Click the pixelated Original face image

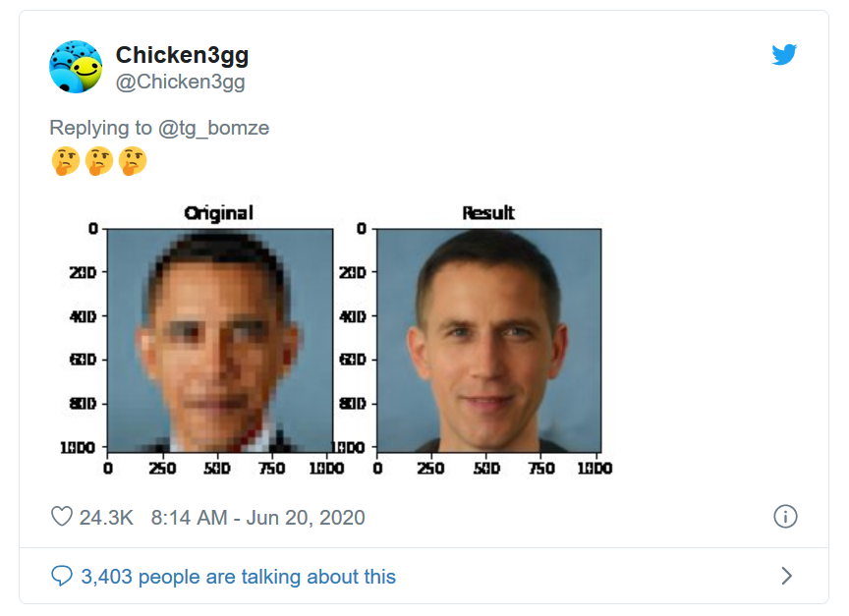(x=219, y=339)
